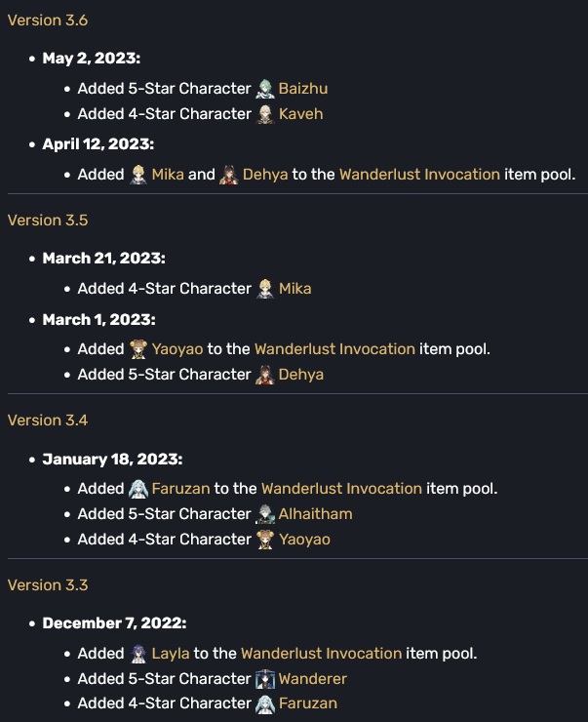Click Baizhu's character portrait icon
The image size is (588, 722).
(x=265, y=89)
